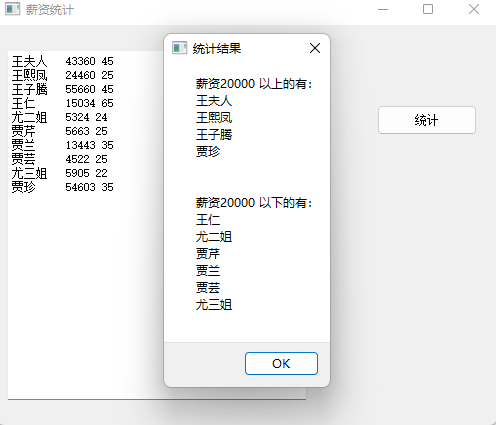Click the 薪资统计 window title icon

[13, 9]
